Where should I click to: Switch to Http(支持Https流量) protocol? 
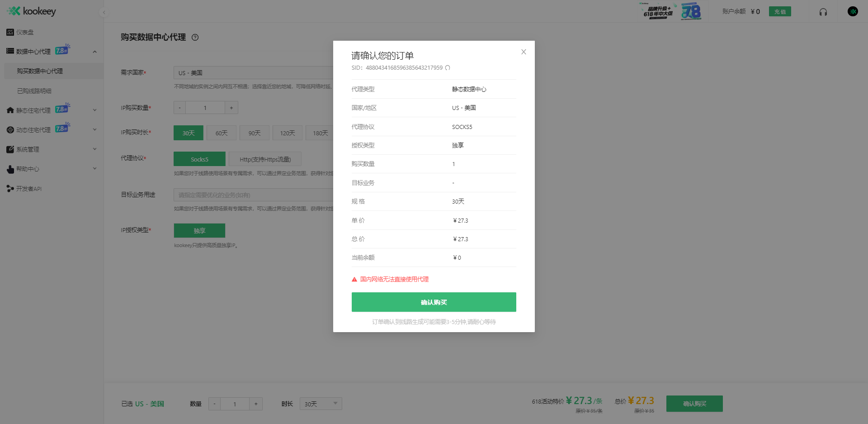[265, 159]
